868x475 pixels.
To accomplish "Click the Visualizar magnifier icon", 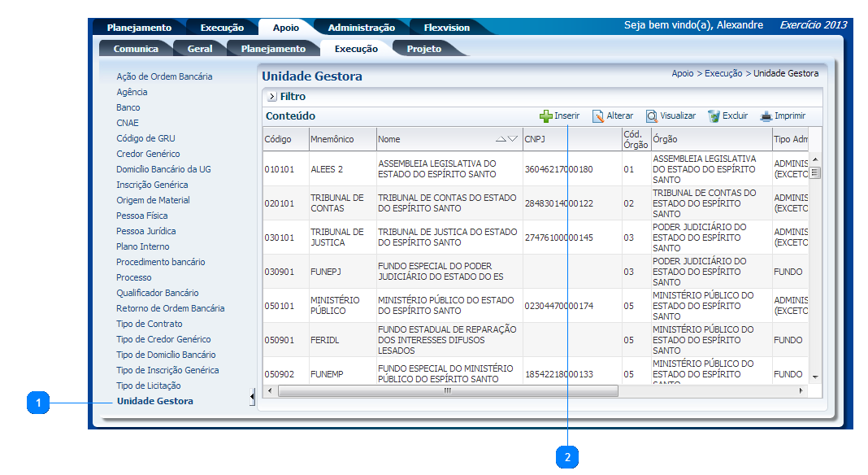I will click(651, 116).
